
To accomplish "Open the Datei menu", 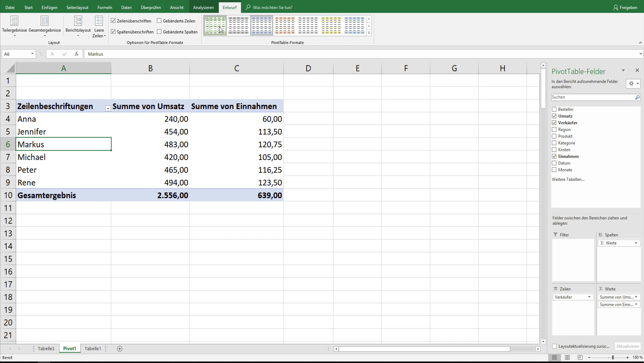I will point(10,8).
